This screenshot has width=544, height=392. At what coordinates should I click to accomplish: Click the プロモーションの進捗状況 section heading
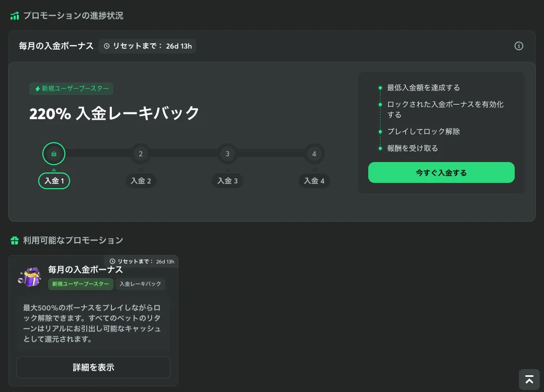(x=73, y=16)
